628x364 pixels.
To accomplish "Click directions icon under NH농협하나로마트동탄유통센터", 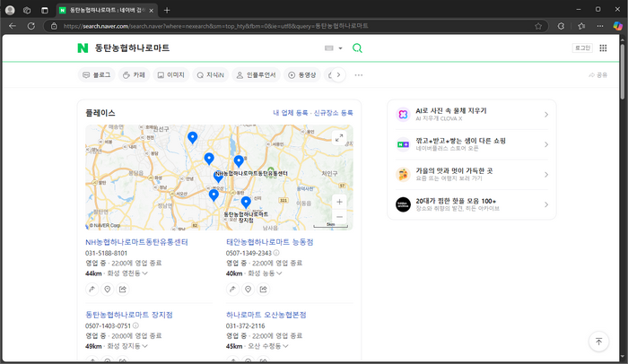I will [x=92, y=289].
